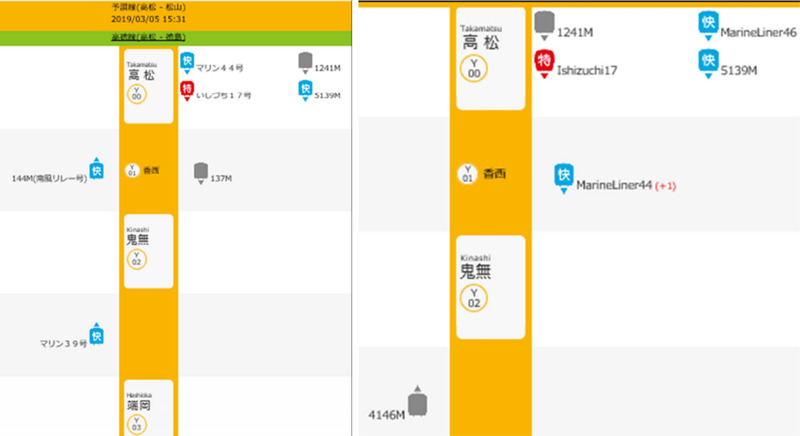Select the Y01 station code circle in English panel

(x=467, y=174)
